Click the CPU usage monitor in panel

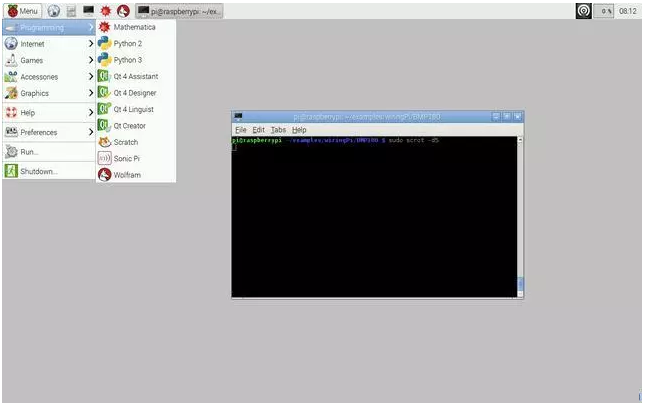coord(606,10)
